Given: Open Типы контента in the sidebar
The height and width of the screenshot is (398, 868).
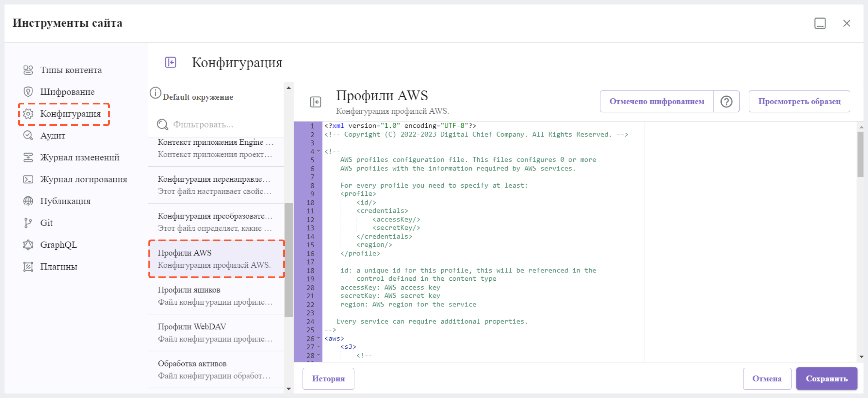Looking at the screenshot, I should [x=71, y=70].
